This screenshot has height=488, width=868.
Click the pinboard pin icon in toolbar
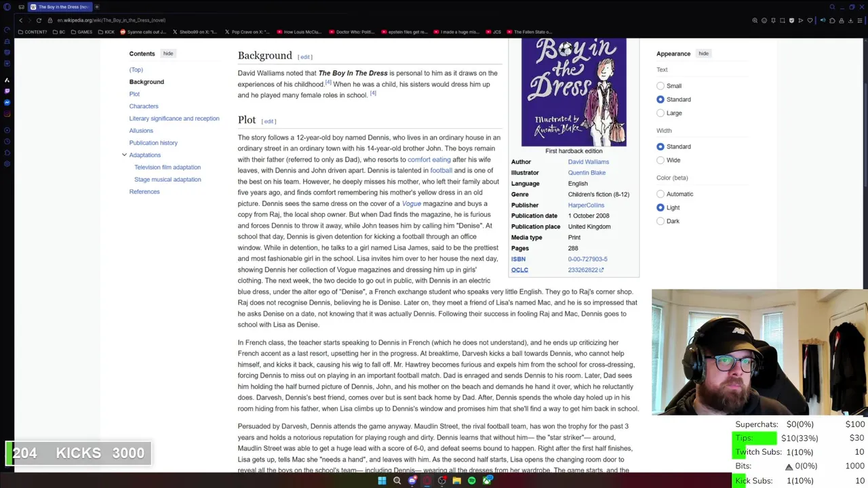[773, 20]
